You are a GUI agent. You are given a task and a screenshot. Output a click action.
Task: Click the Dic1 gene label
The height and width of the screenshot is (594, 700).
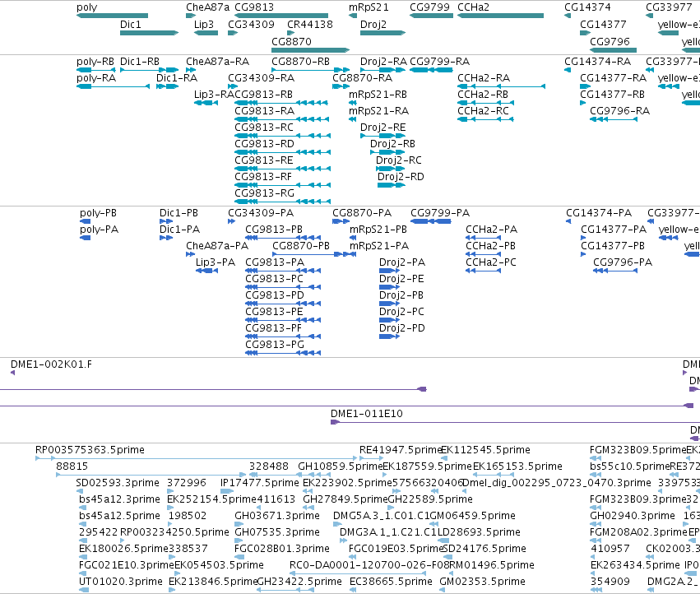(130, 25)
